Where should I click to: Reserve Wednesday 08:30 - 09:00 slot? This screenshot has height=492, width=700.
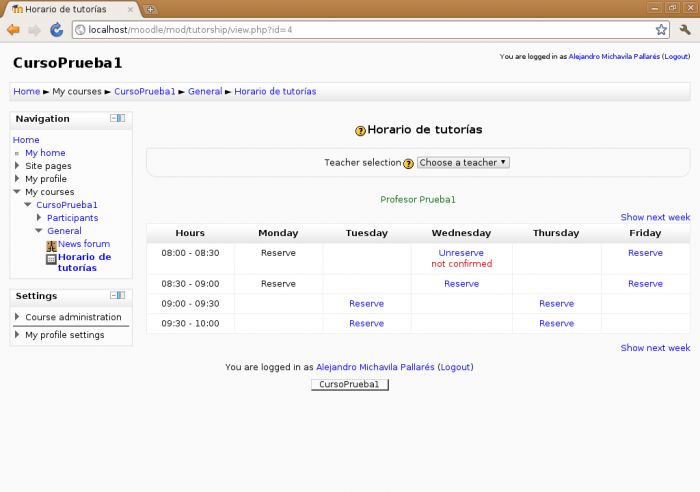[x=461, y=284]
